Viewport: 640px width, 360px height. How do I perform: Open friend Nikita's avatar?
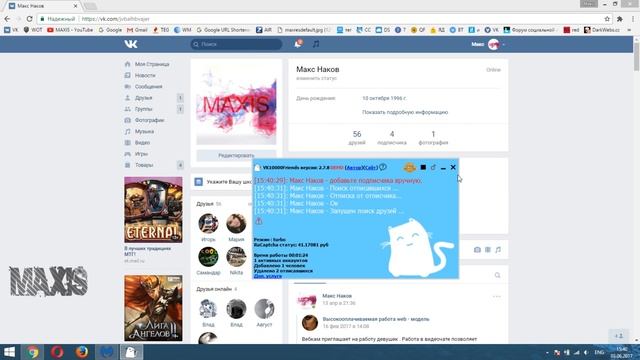236,257
